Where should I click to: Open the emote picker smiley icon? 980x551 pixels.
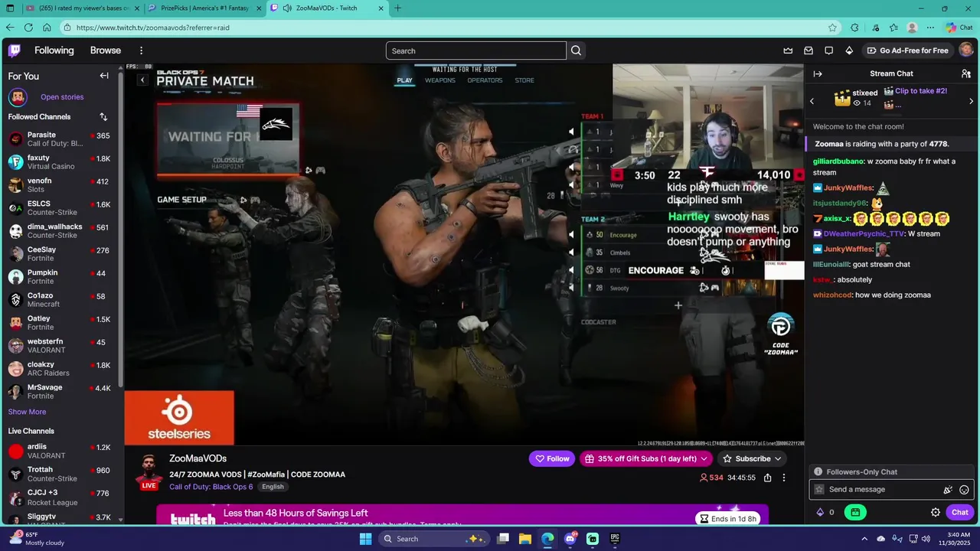(964, 490)
